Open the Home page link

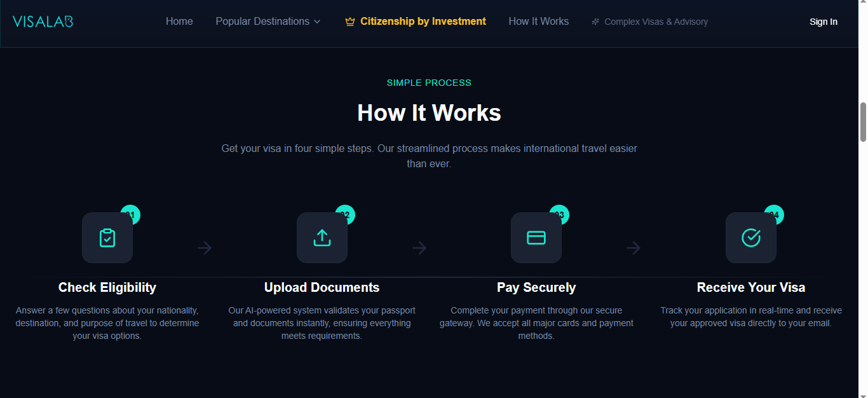(x=179, y=22)
